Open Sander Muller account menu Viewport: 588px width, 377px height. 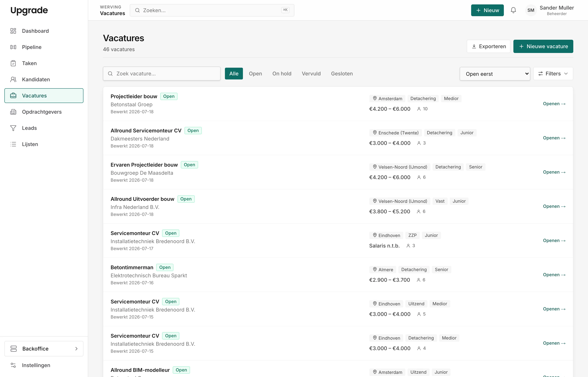[549, 10]
